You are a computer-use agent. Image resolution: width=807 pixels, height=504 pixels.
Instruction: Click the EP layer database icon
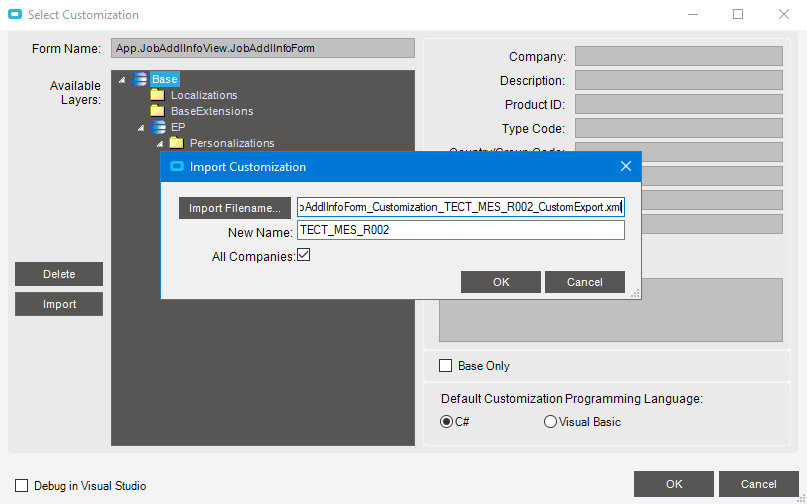[x=158, y=127]
